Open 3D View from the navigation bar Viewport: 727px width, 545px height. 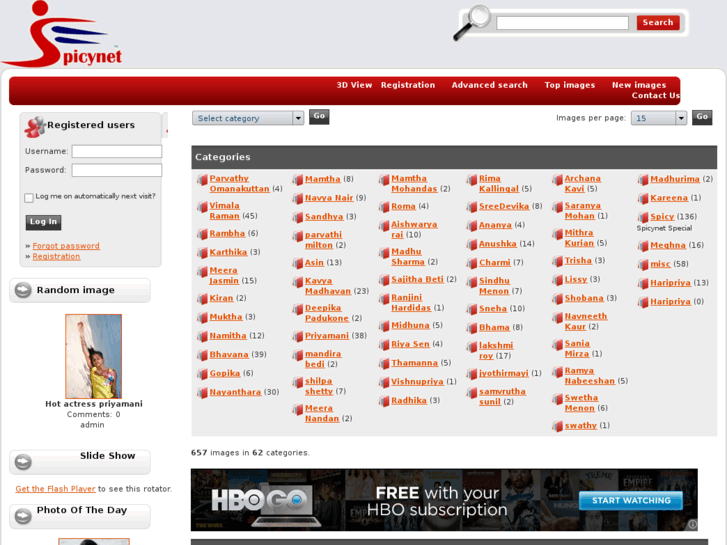[x=354, y=85]
